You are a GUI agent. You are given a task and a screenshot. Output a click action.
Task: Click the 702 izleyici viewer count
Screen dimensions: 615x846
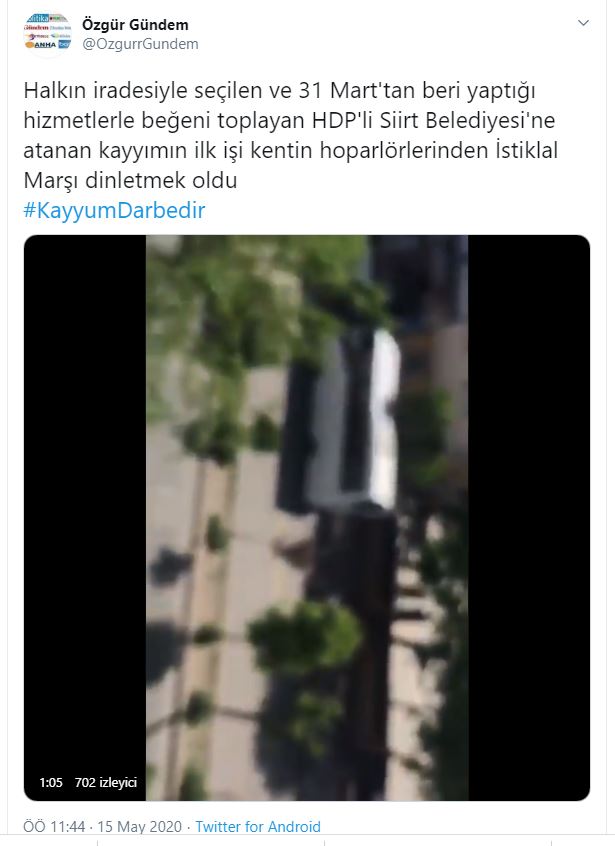(106, 782)
